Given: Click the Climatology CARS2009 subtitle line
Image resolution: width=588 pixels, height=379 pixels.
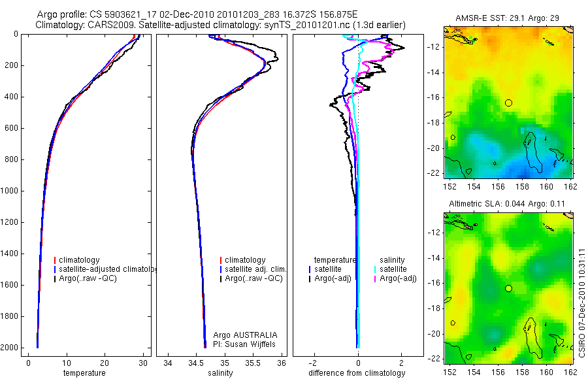Looking at the screenshot, I should pos(221,25).
